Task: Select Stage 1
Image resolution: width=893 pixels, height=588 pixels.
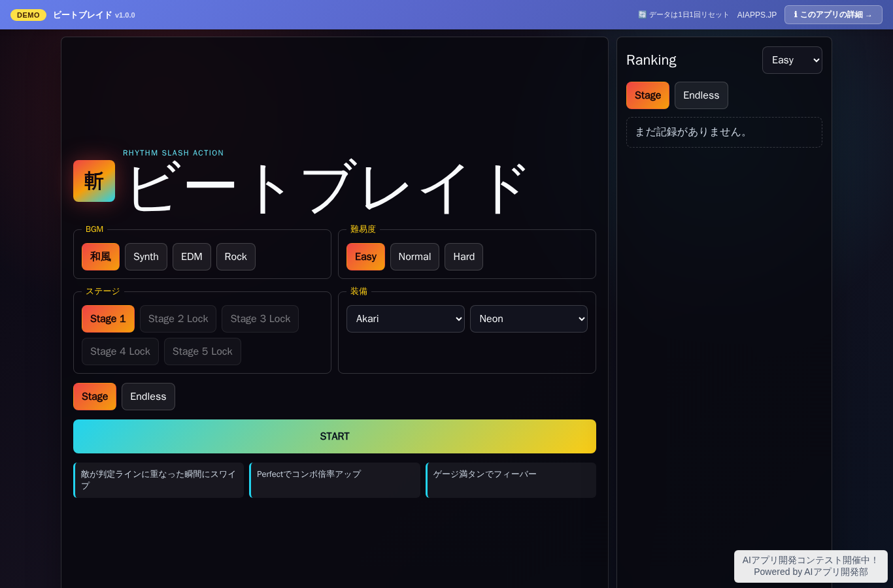Action: tap(108, 319)
